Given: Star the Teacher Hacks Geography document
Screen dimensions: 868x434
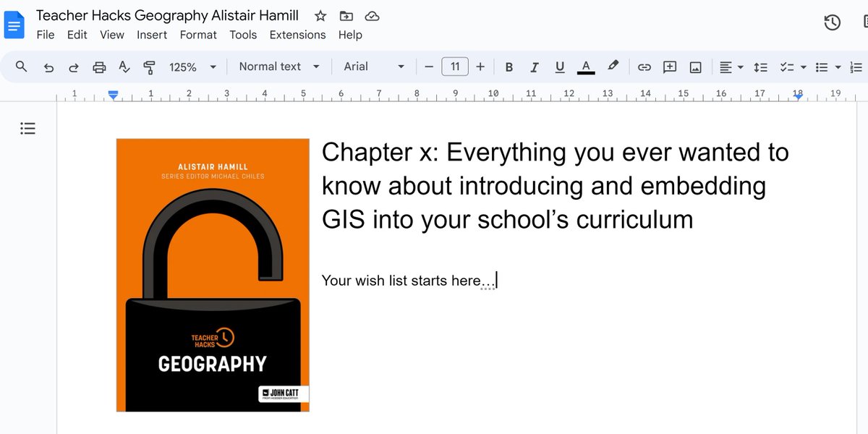Looking at the screenshot, I should point(320,15).
